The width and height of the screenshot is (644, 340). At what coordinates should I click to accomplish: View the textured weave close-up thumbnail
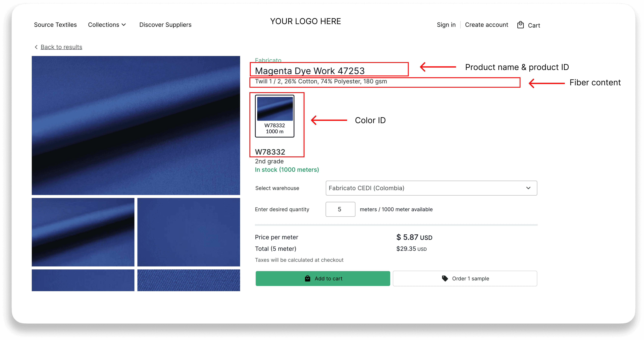(188, 280)
